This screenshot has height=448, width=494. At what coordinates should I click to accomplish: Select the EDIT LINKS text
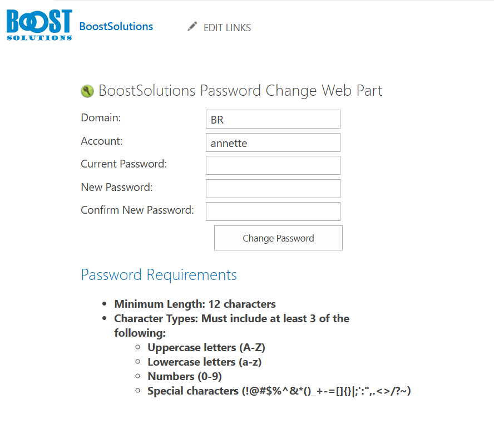pyautogui.click(x=227, y=28)
